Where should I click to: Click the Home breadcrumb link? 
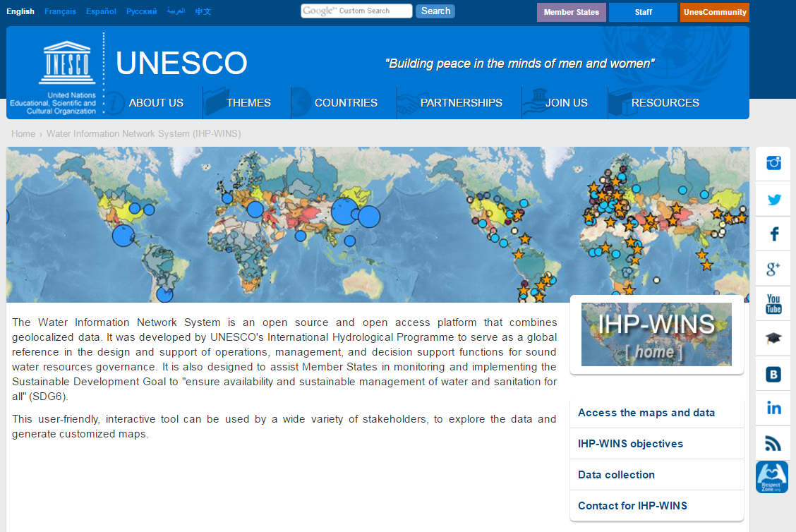coord(23,133)
